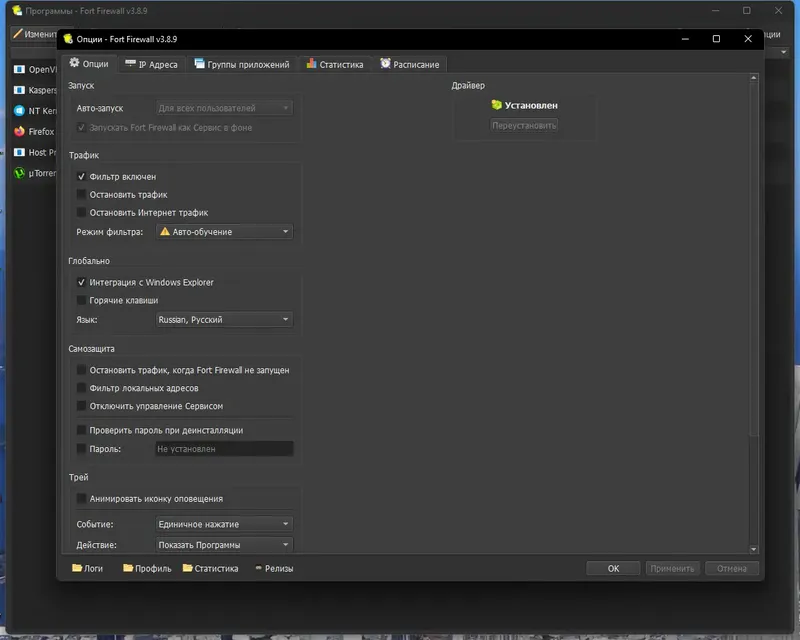800x640 pixels.
Task: Enable the Пароль checkbox
Action: [x=81, y=448]
